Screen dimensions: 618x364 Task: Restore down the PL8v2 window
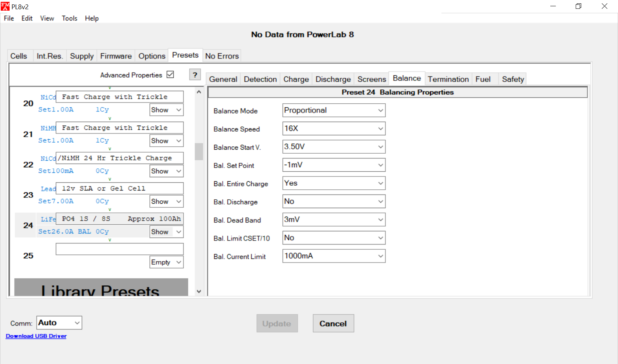[x=578, y=6]
